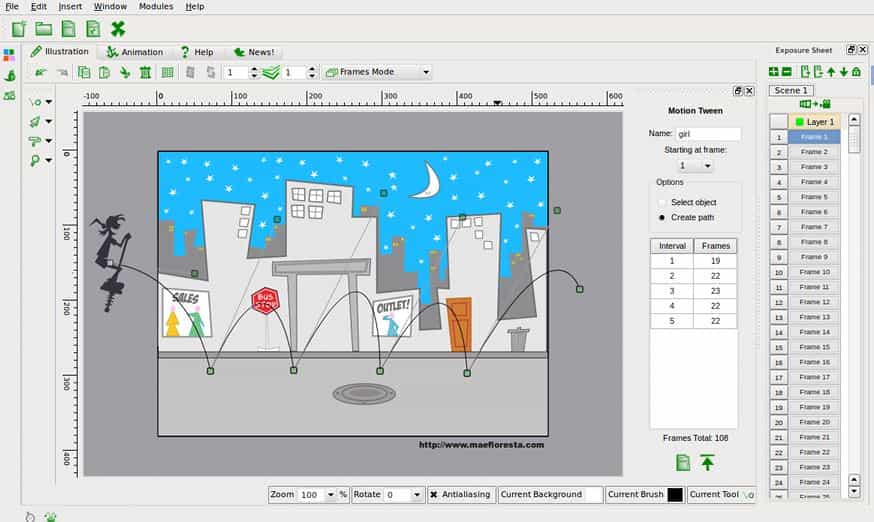Open the Zoom percentage dropdown
The image size is (874, 522).
pyautogui.click(x=331, y=495)
